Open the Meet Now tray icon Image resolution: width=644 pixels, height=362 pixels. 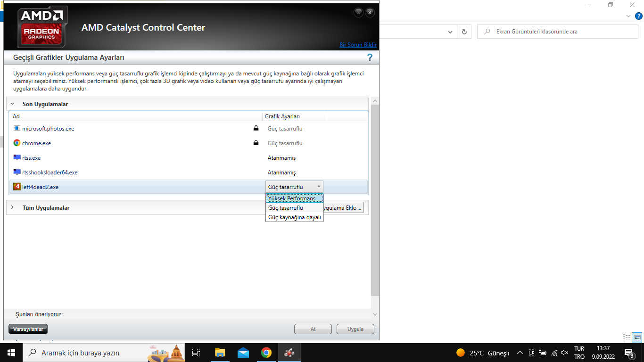pos(531,353)
